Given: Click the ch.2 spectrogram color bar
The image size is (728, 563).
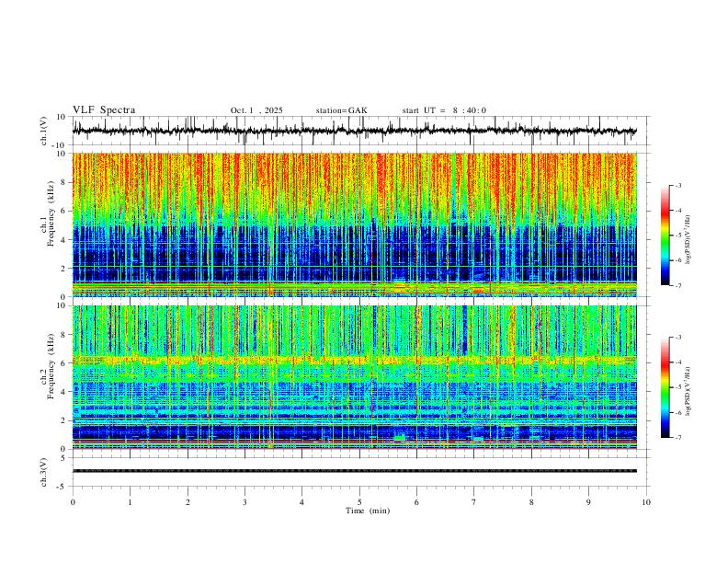Looking at the screenshot, I should pos(665,387).
